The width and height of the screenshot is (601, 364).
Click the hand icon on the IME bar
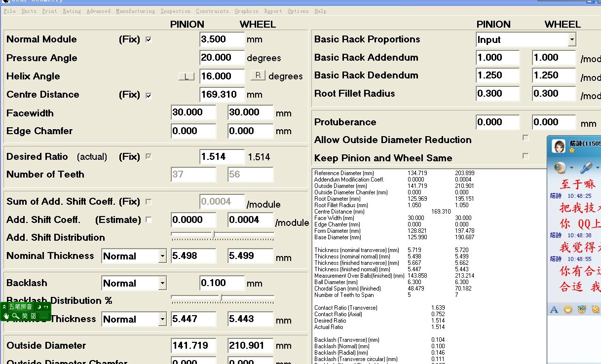(6, 316)
